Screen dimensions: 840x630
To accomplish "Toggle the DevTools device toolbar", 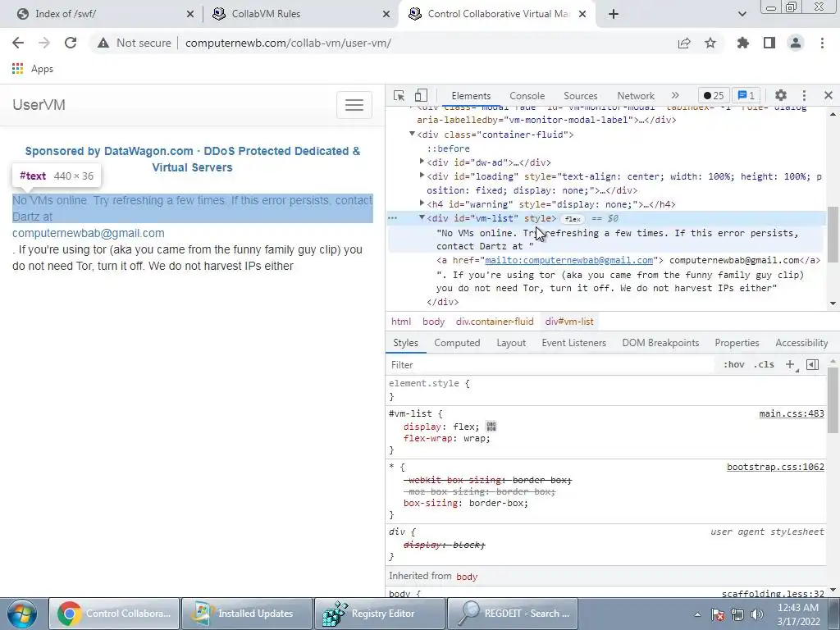I will tap(421, 95).
